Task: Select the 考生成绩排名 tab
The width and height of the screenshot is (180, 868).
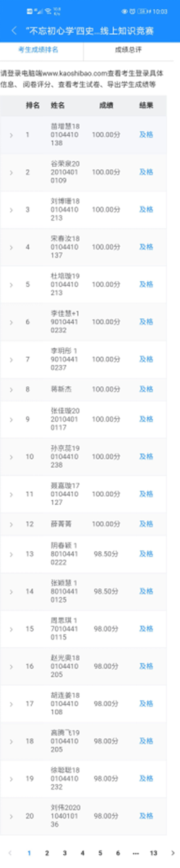Action: coord(38,50)
